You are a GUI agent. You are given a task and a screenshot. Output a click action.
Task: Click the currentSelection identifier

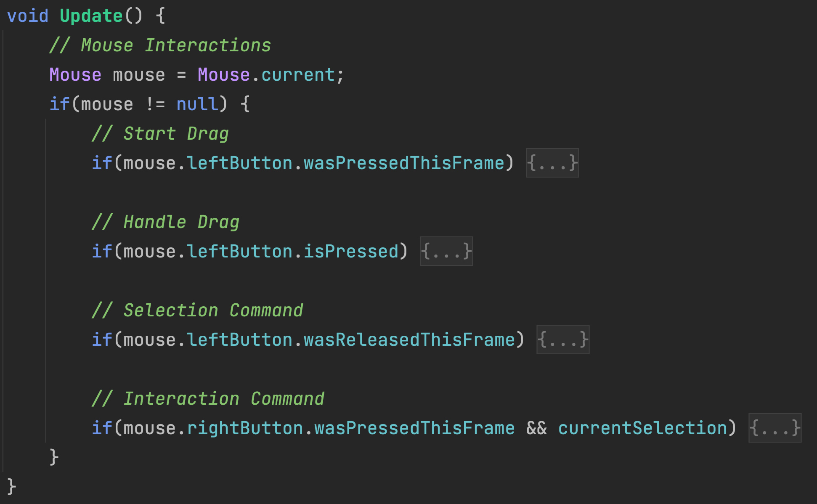click(x=642, y=428)
